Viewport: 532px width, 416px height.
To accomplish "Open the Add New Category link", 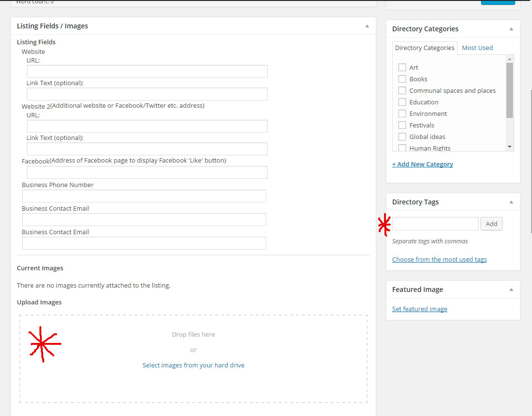I will 422,164.
